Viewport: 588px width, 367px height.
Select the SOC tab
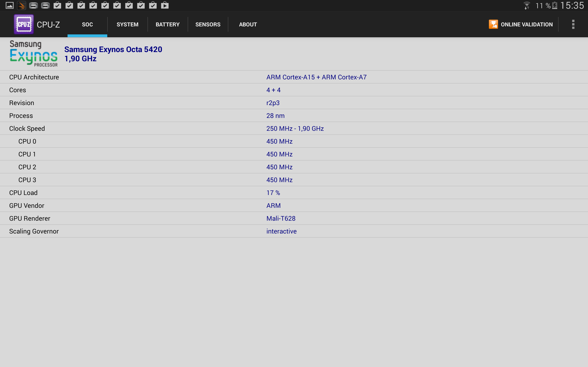pos(87,24)
